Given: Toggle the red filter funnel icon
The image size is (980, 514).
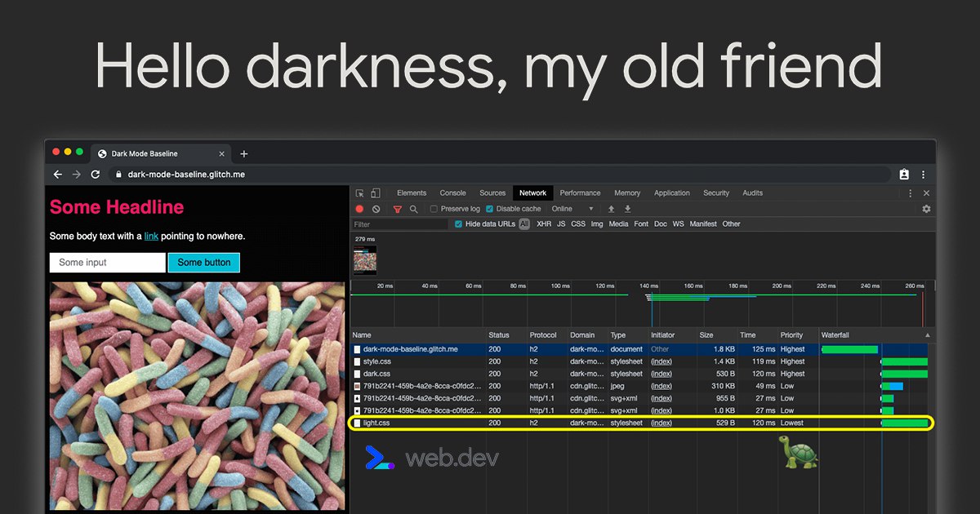Looking at the screenshot, I should (398, 209).
